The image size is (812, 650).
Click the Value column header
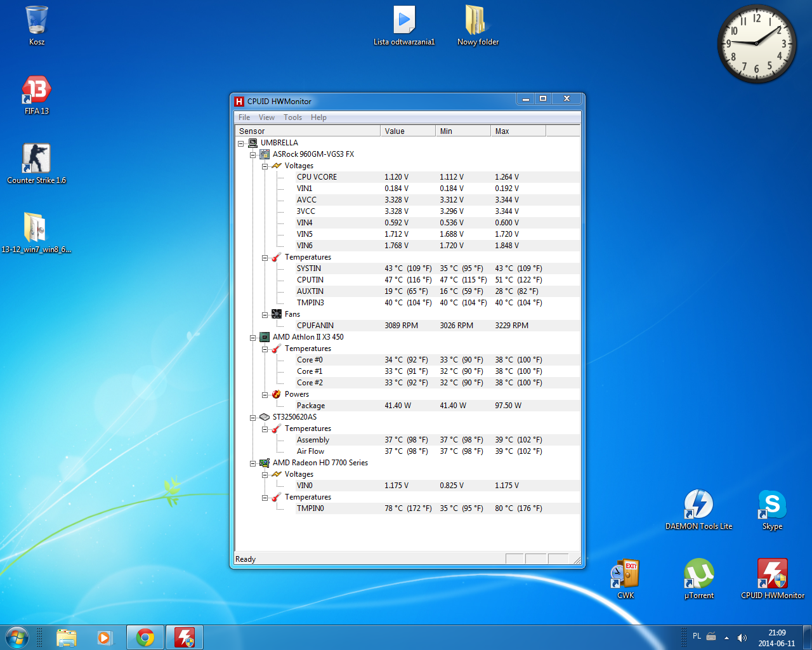(407, 131)
